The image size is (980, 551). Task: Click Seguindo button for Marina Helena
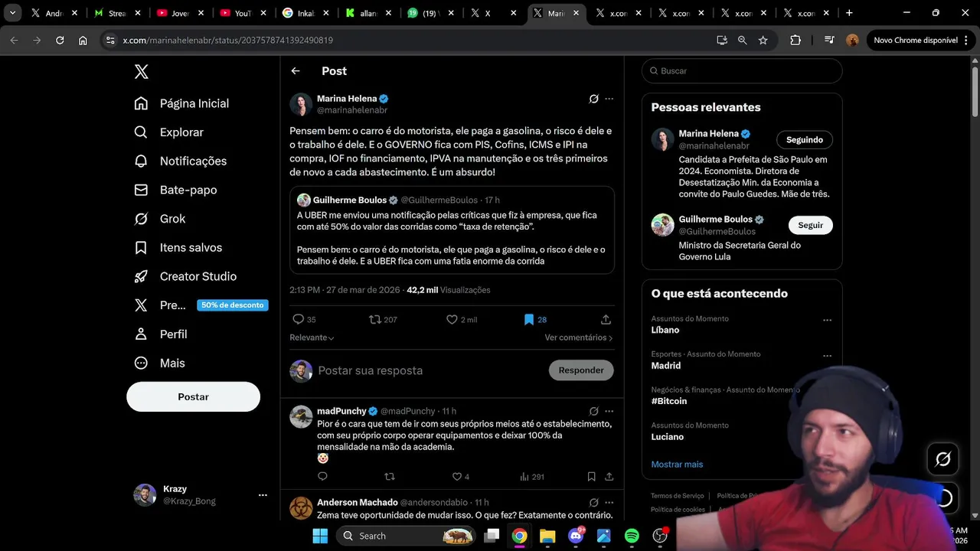(x=804, y=140)
